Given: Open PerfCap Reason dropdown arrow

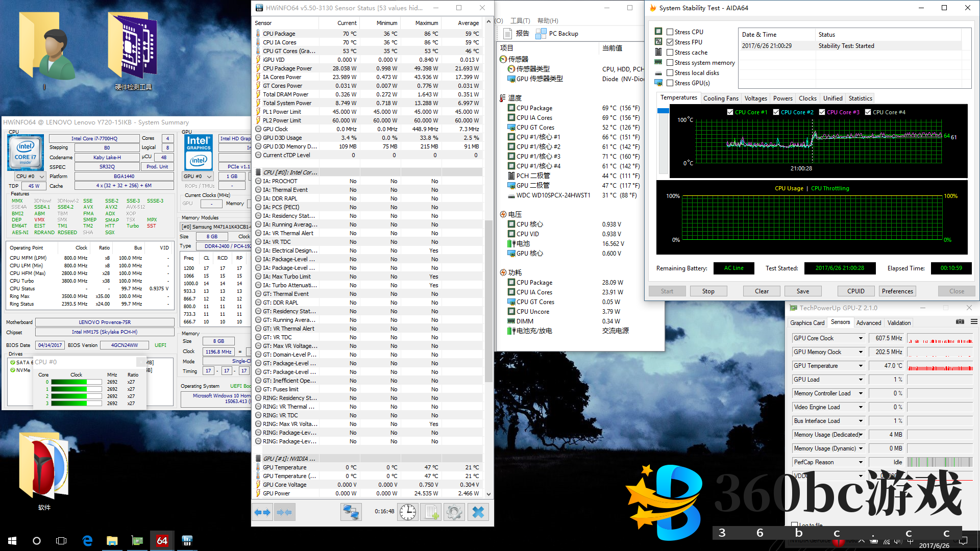Looking at the screenshot, I should (x=861, y=462).
